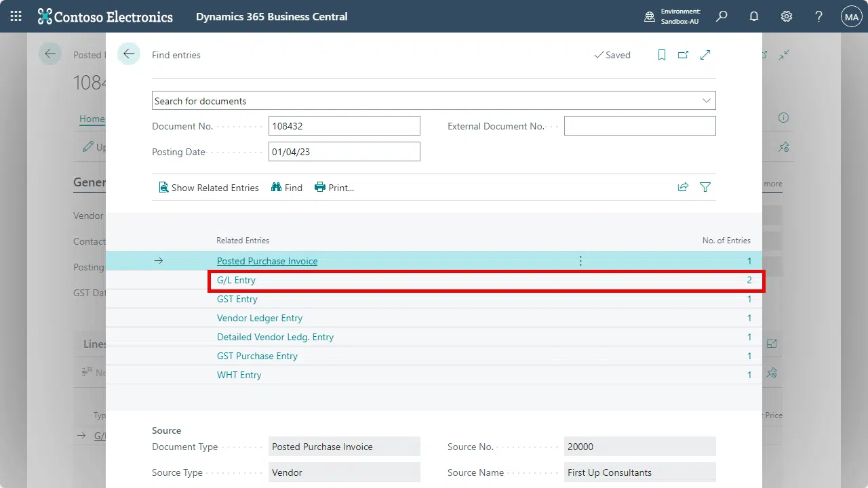Open the app launcher waffle menu
The width and height of the screenshot is (868, 488).
16,16
